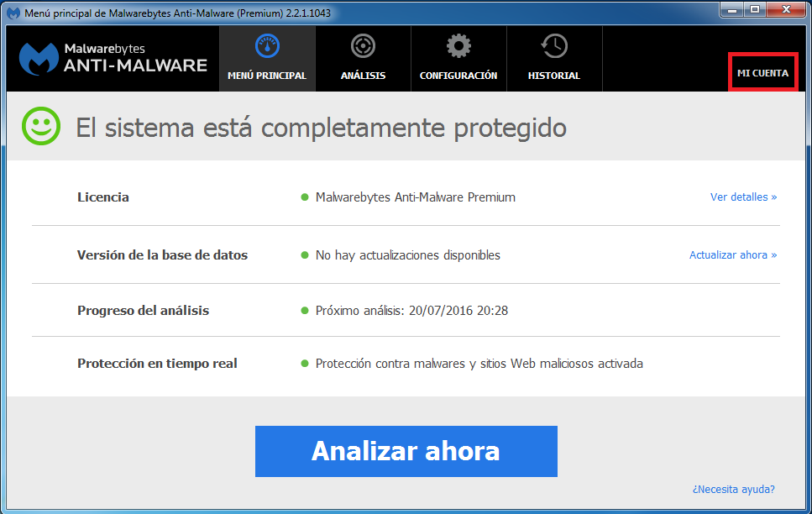Click the malware and web protection activated text
Screen dimensions: 812x514
(479, 363)
